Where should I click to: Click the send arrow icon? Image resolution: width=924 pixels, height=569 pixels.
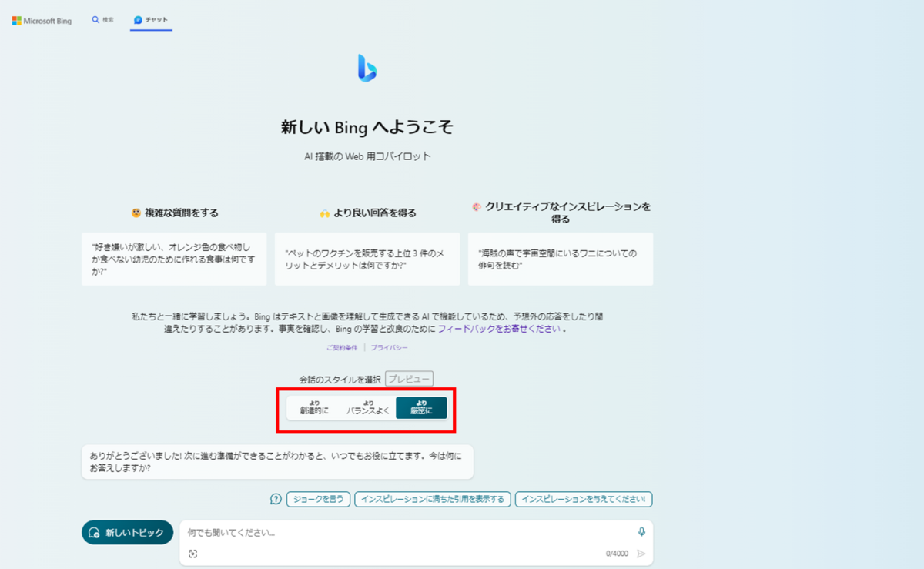pos(641,554)
